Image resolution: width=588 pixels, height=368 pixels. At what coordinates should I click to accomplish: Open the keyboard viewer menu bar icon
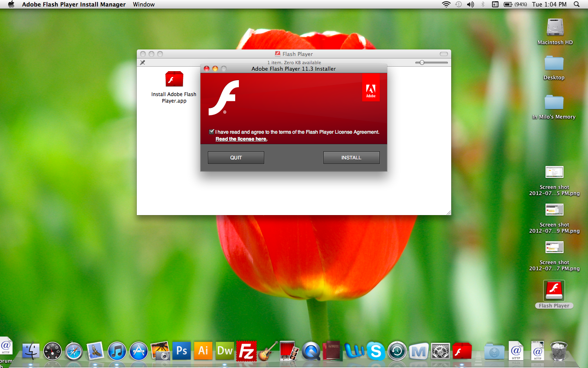coord(495,4)
